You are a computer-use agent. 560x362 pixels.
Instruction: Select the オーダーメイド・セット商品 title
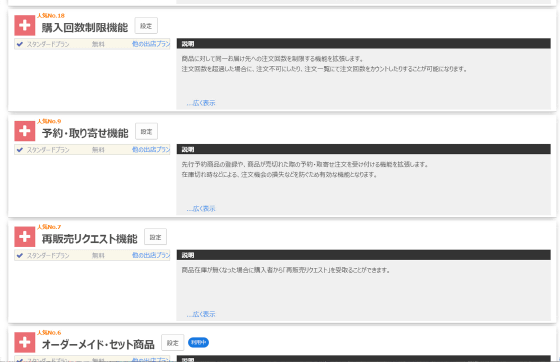[98, 345]
